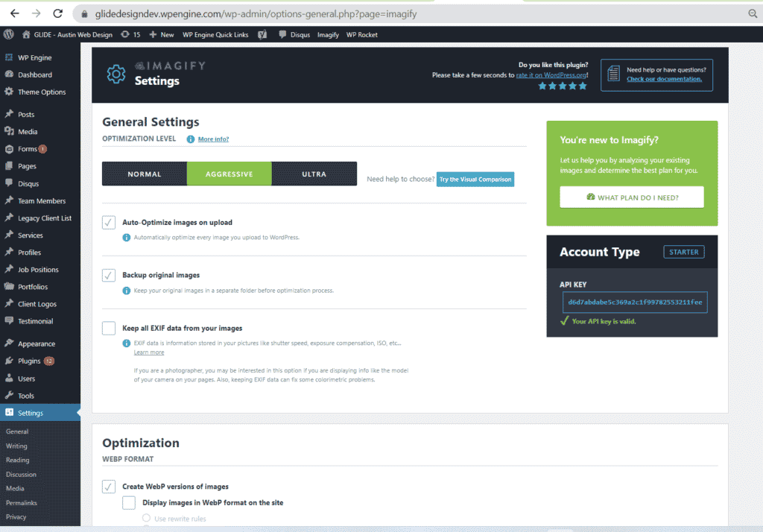Toggle Create WebP versions of images checkbox

pyautogui.click(x=109, y=487)
